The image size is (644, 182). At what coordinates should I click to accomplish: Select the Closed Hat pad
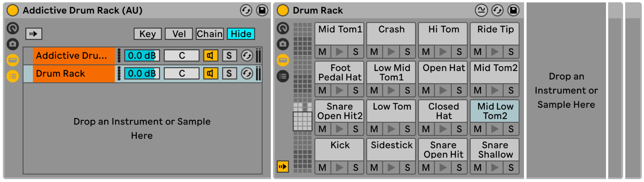[443, 111]
